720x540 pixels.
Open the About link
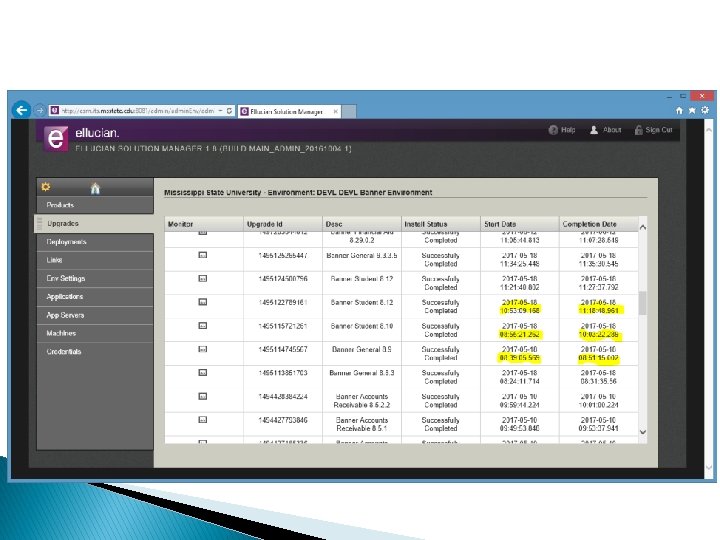pyautogui.click(x=605, y=130)
